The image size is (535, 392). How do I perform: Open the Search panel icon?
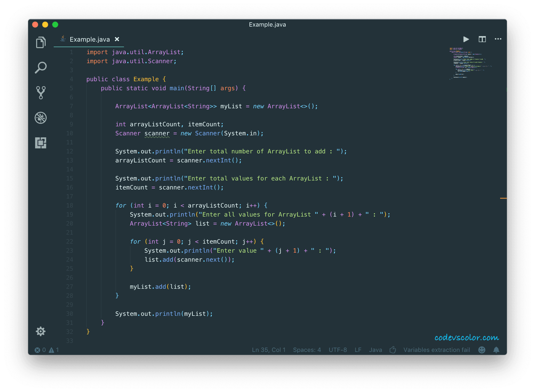point(41,67)
